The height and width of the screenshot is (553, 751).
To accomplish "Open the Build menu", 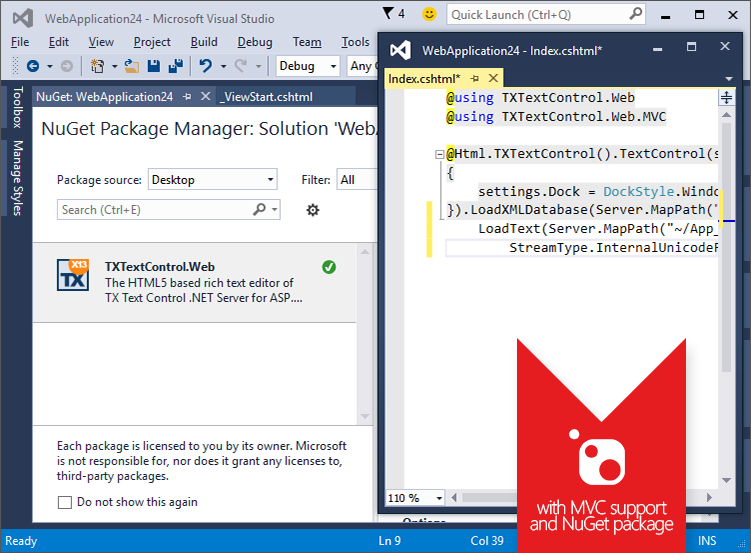I will (204, 42).
